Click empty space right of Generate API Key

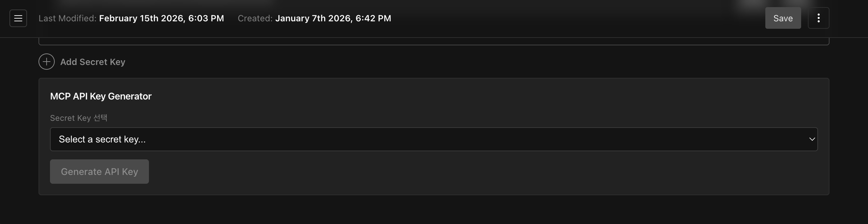[439, 172]
